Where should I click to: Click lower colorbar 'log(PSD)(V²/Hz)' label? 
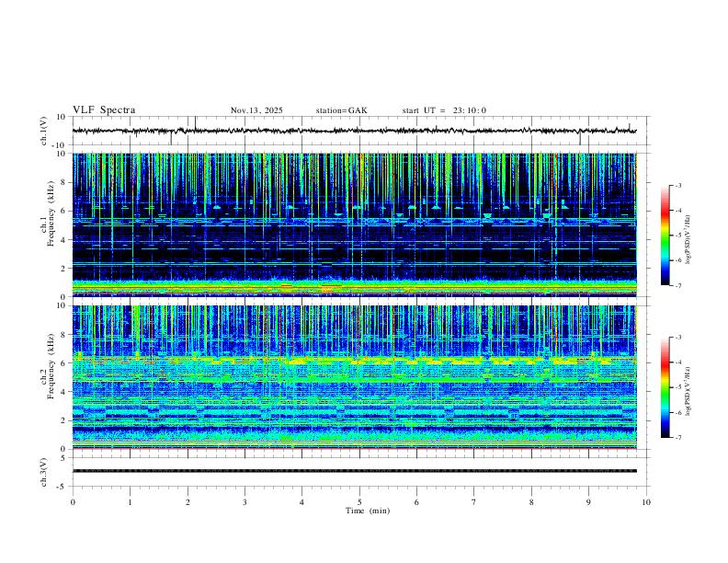click(688, 392)
